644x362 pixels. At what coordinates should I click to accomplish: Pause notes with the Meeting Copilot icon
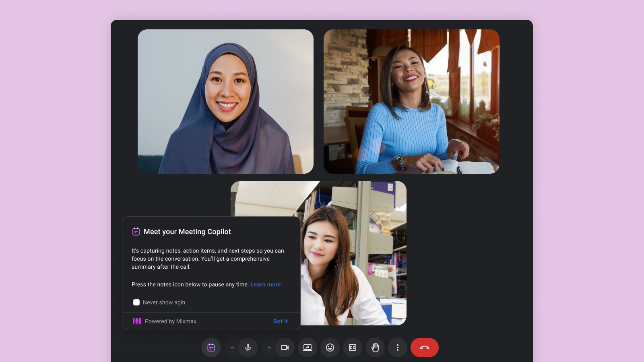211,347
